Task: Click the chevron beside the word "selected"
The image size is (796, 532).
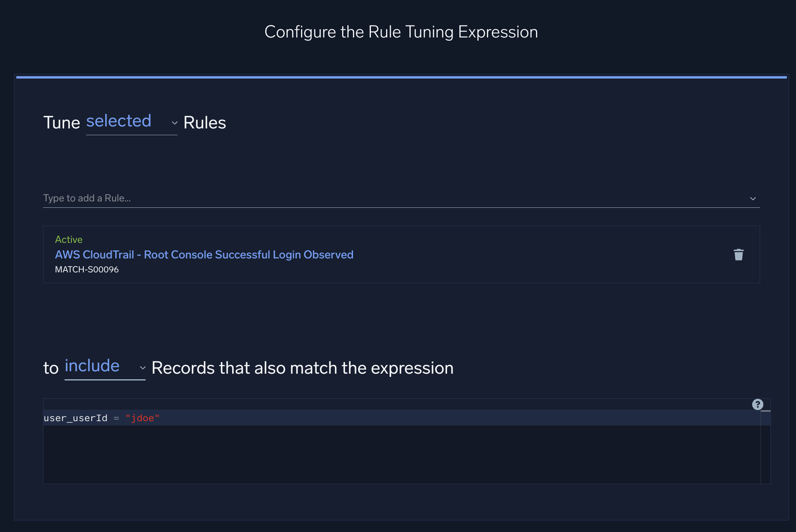Action: point(174,123)
